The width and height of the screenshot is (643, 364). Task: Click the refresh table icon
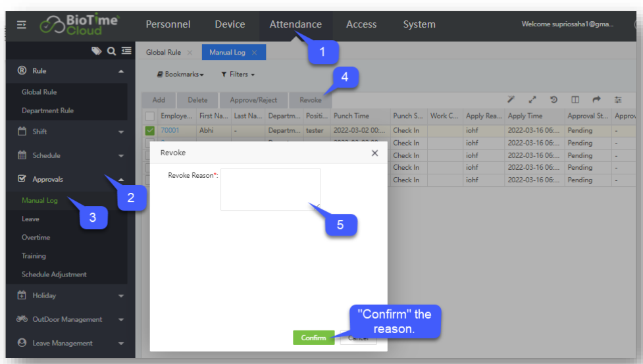553,100
